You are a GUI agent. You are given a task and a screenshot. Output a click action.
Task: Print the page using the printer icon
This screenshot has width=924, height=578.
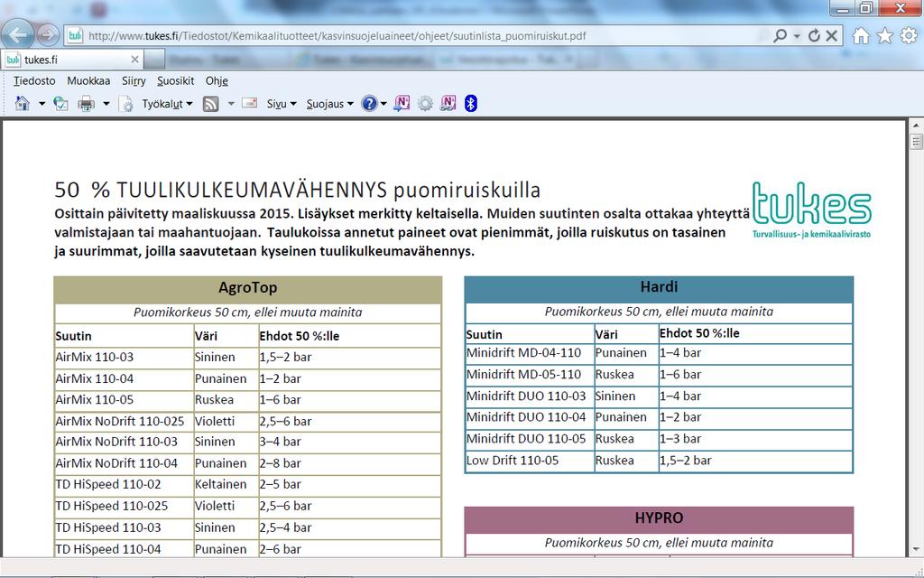pyautogui.click(x=87, y=104)
